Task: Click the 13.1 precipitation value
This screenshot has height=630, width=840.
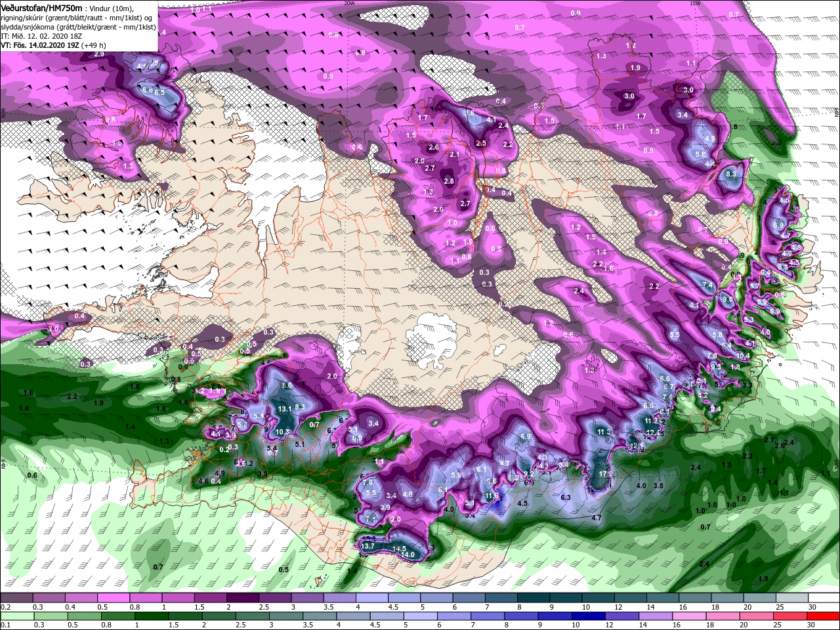Action: point(284,409)
